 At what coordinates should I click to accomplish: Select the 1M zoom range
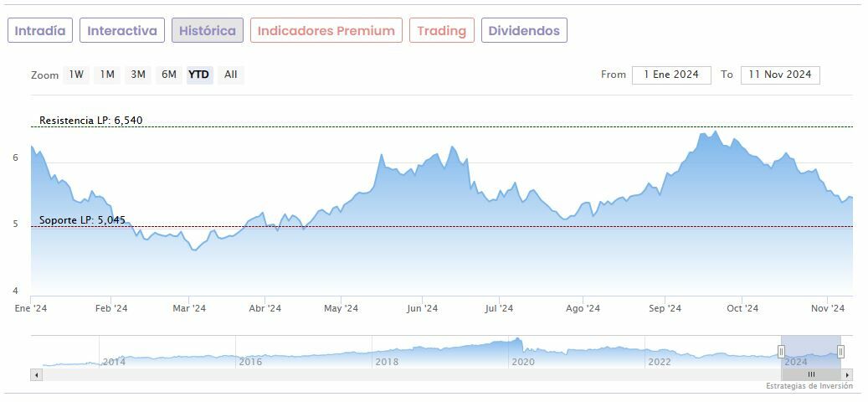point(107,75)
